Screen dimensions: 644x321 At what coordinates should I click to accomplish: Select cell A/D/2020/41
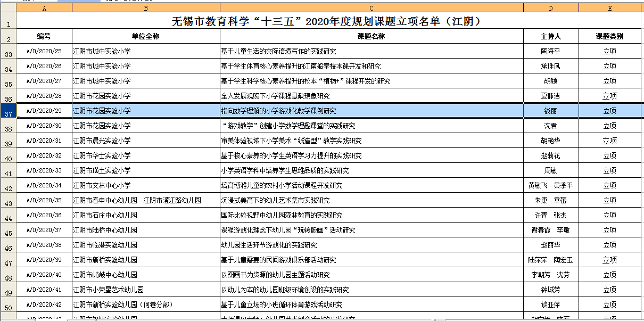[x=44, y=290]
